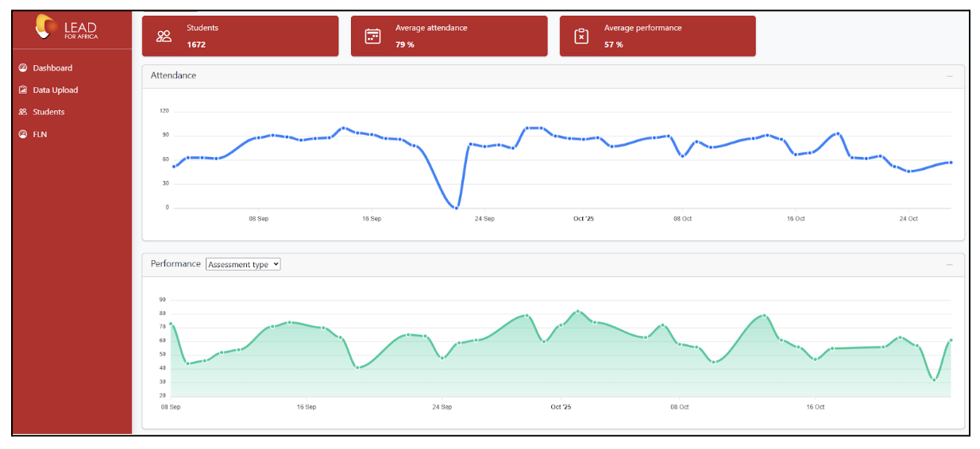This screenshot has width=980, height=449.
Task: Click the clipboard icon on Average performance card
Action: coord(581,36)
